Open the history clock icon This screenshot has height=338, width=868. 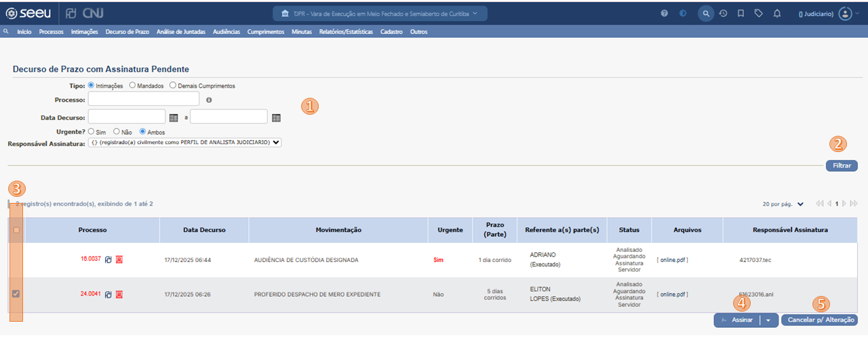[724, 14]
